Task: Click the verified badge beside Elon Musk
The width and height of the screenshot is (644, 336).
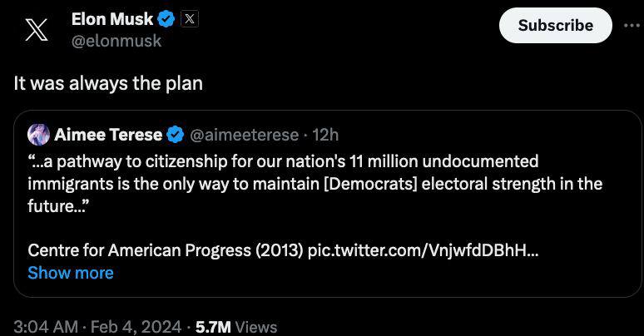Action: coord(167,19)
